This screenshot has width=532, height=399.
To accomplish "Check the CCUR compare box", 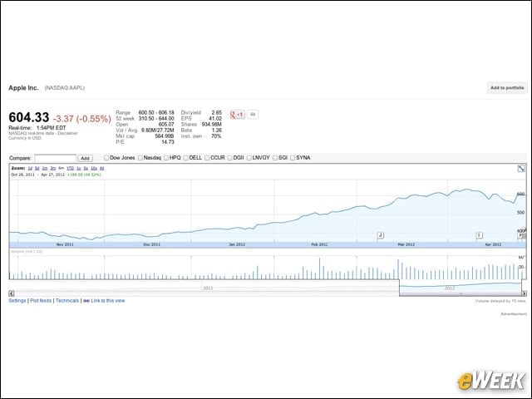I will tap(207, 158).
